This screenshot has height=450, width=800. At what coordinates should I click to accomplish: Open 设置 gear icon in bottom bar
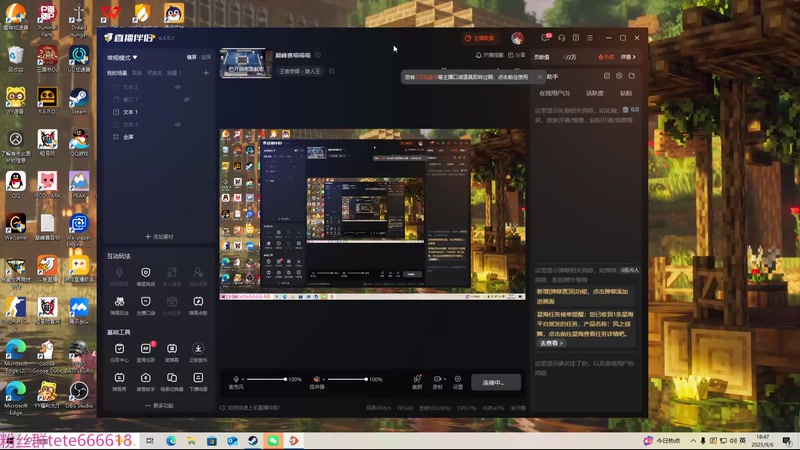click(x=458, y=382)
